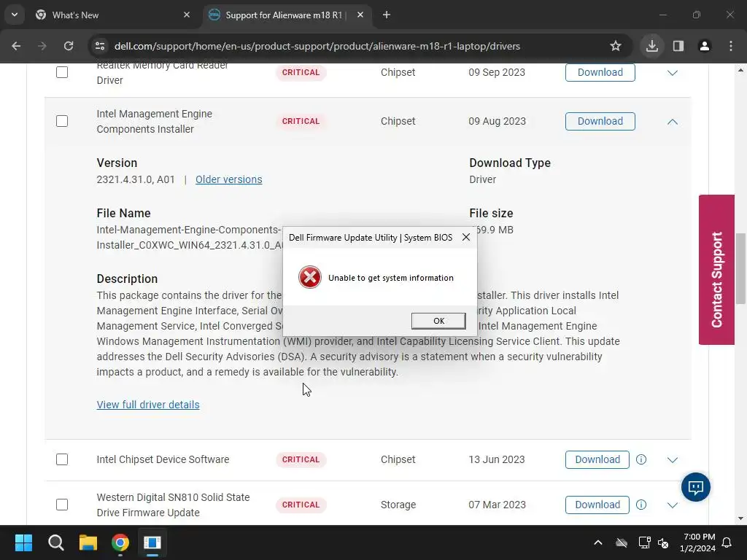Click 'Unable to get system information' message

tap(391, 278)
